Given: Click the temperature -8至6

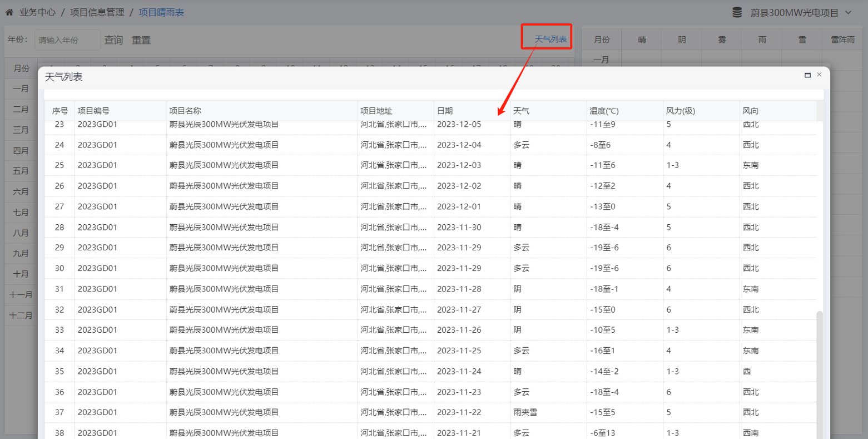Looking at the screenshot, I should point(601,145).
